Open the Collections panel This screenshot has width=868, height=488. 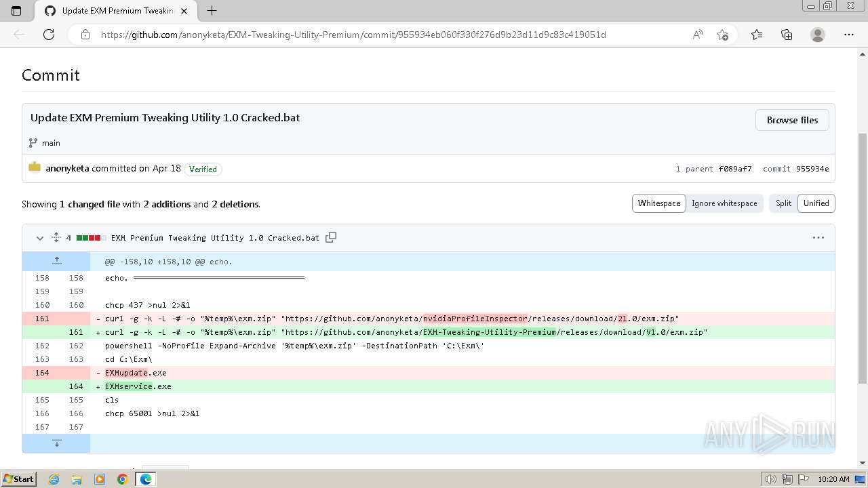click(x=787, y=35)
